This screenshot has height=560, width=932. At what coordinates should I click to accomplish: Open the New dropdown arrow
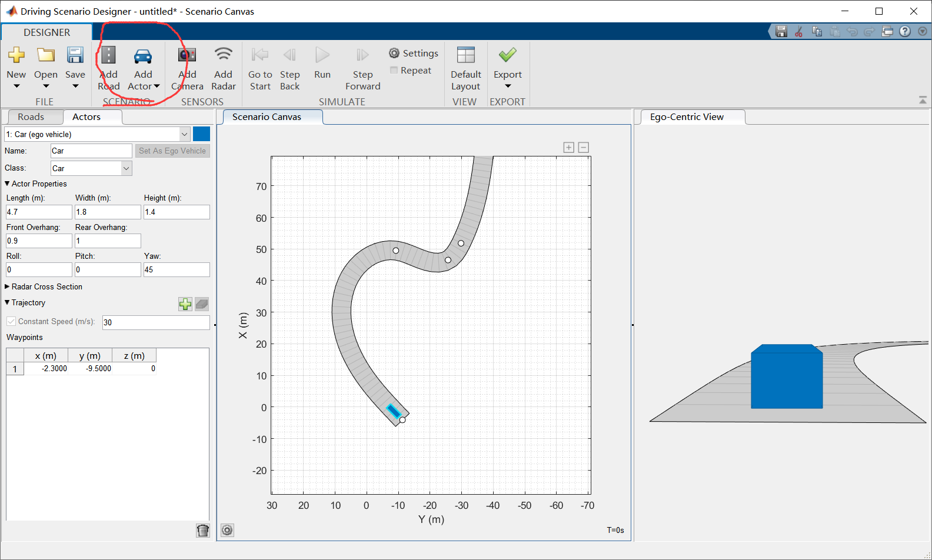click(16, 86)
